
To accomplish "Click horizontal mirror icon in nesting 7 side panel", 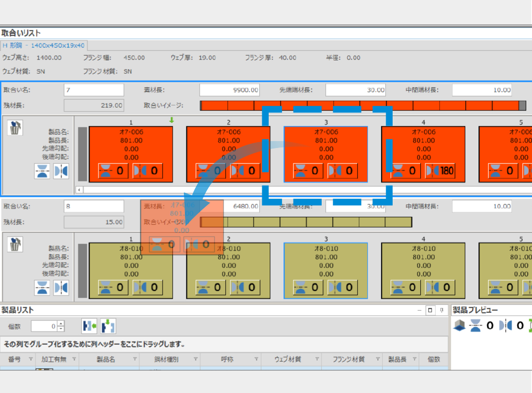I will pyautogui.click(x=61, y=171).
